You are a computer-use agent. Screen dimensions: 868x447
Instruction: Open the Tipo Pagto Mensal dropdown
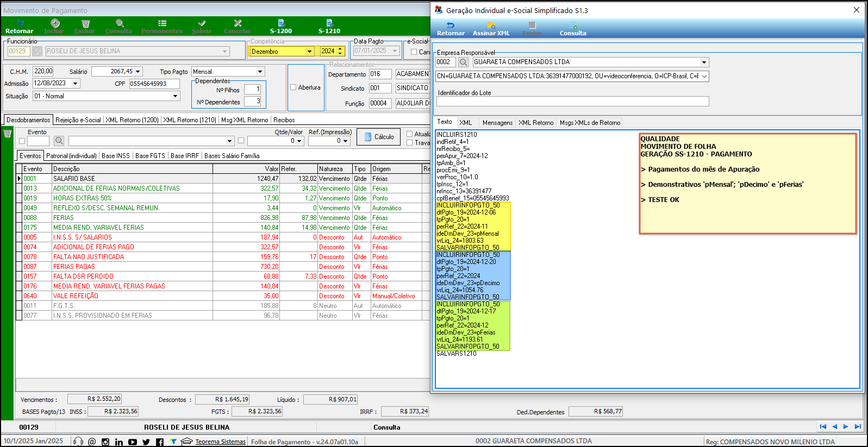point(260,72)
